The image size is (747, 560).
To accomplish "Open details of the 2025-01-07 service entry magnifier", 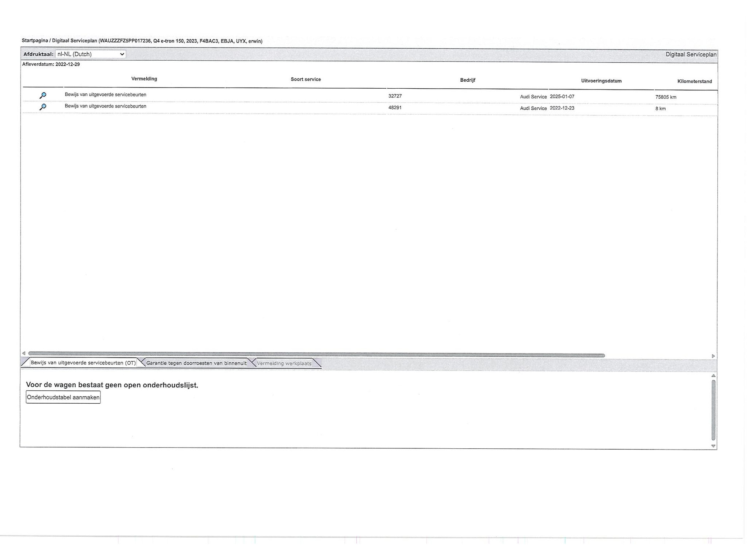I will point(43,95).
